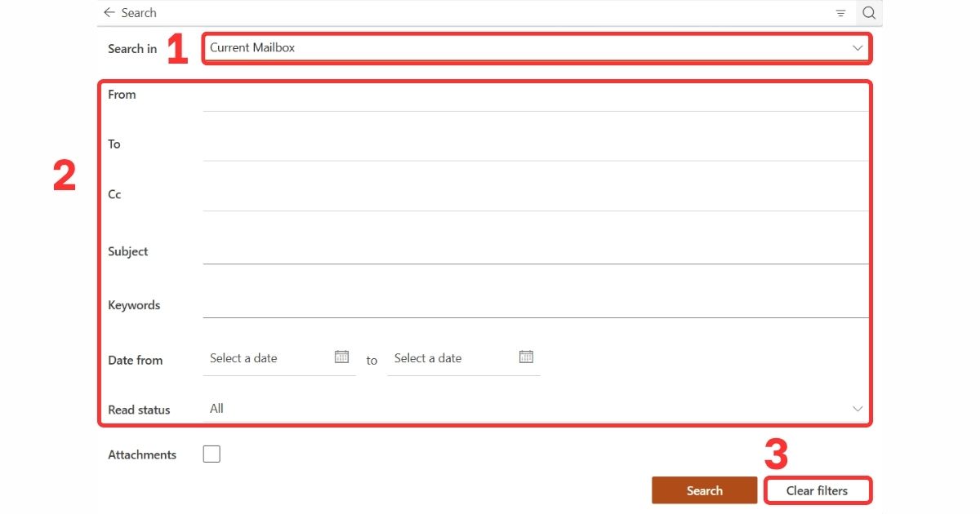Click the search magnifier icon

pos(868,12)
